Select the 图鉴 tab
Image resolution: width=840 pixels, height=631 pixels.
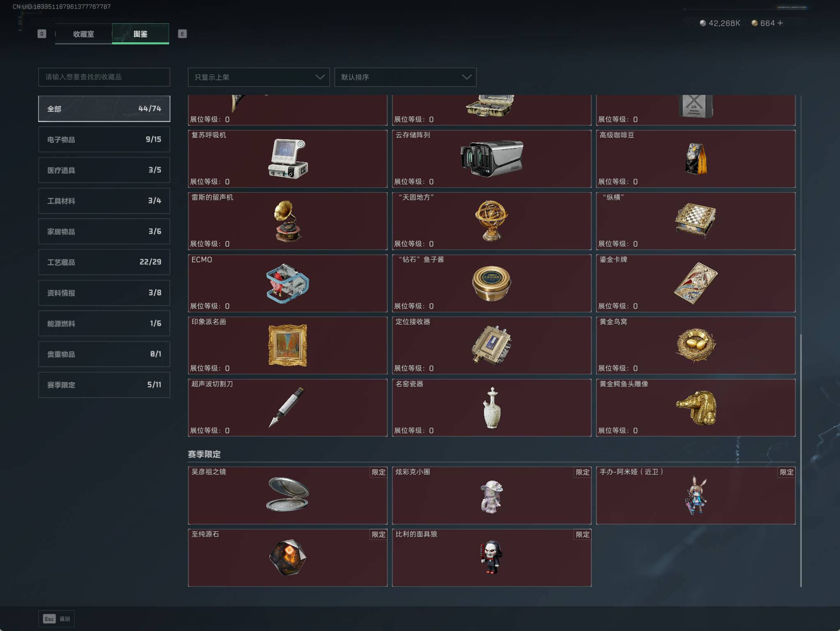pyautogui.click(x=140, y=34)
